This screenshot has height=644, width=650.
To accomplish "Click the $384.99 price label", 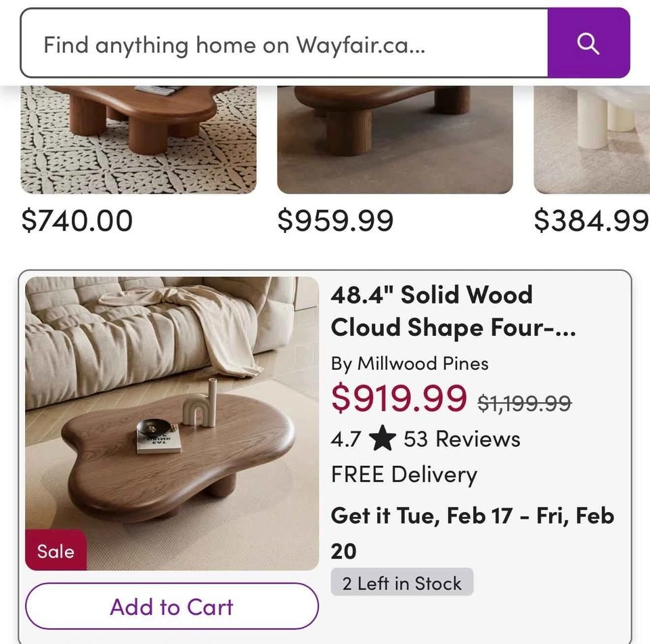I will [591, 221].
